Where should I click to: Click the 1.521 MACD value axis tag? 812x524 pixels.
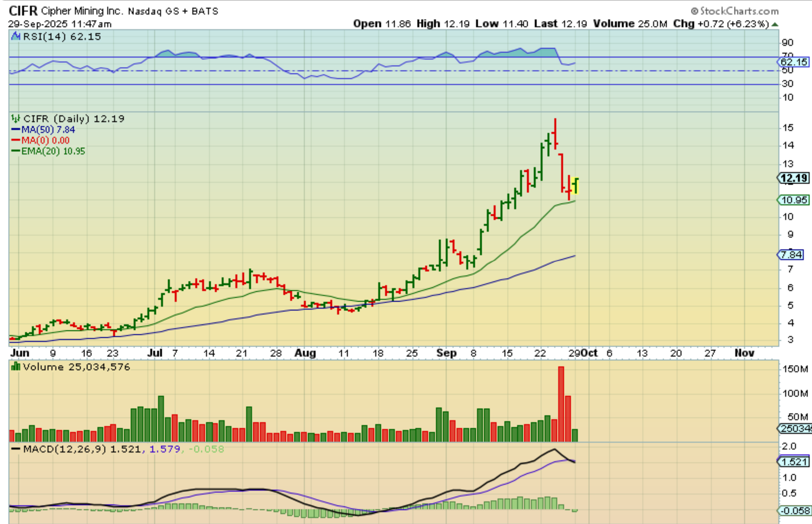(794, 462)
